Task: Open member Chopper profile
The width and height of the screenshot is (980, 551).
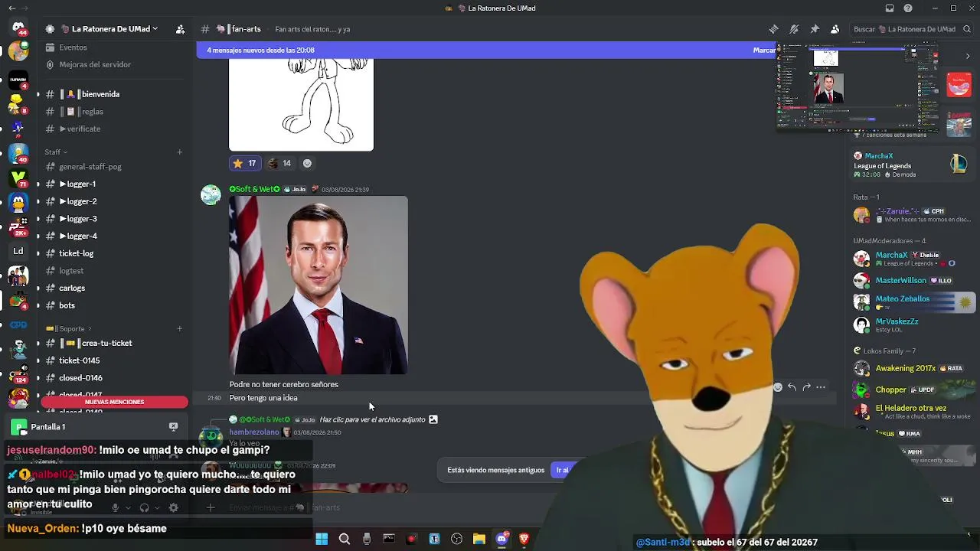Action: pyautogui.click(x=913, y=390)
